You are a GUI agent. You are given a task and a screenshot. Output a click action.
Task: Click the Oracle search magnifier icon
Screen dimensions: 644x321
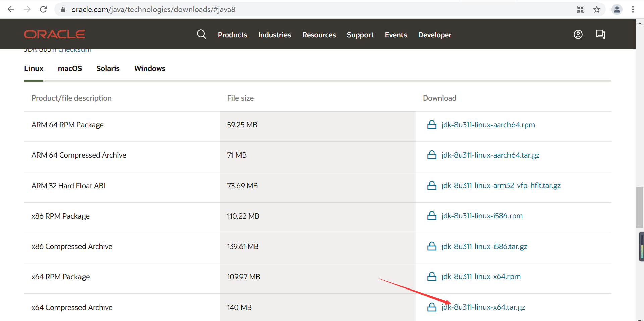click(201, 34)
